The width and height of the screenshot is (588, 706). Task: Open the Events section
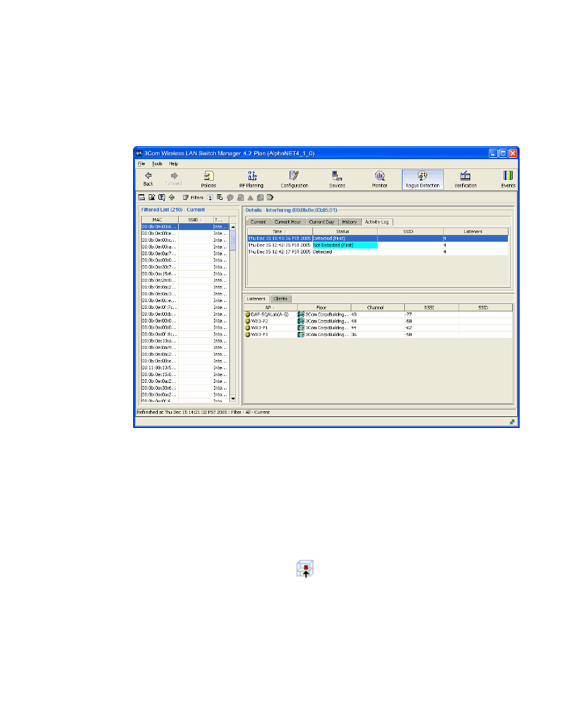(508, 179)
